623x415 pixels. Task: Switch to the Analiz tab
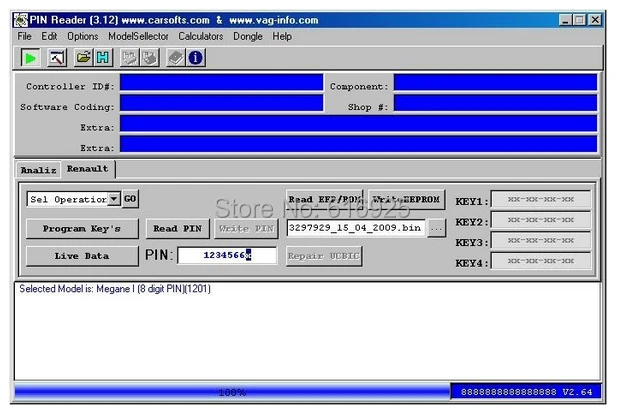coord(38,170)
